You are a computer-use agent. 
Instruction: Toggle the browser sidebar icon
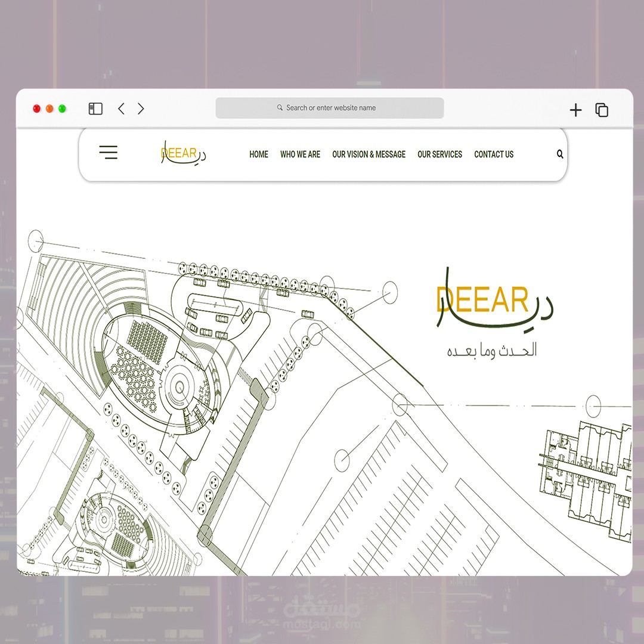[x=95, y=109]
